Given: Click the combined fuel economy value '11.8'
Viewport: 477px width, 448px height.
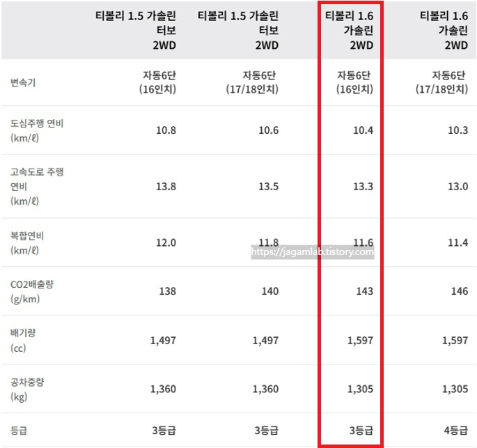Looking at the screenshot, I should pyautogui.click(x=269, y=242).
